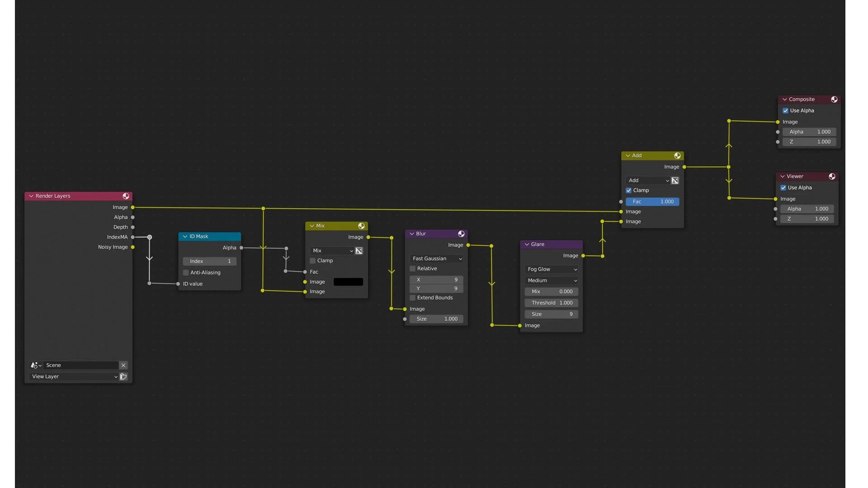Uncheck Clamp in the Add node
Screen dimensions: 868x488
628,191
